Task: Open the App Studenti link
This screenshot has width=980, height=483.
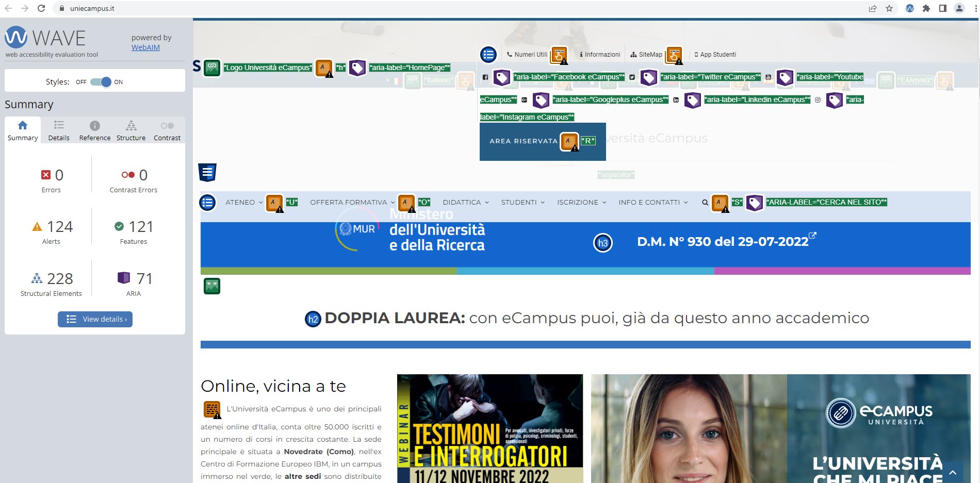Action: coord(715,55)
